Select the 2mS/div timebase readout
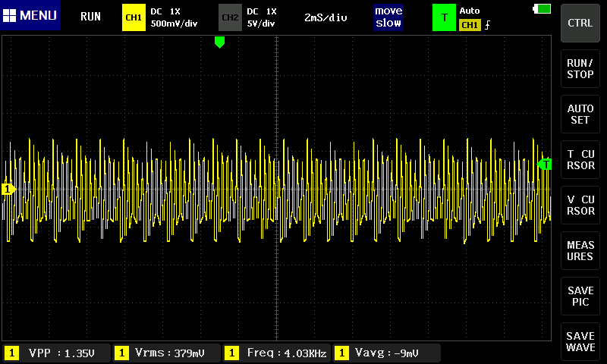The height and width of the screenshot is (364, 607). coord(326,17)
